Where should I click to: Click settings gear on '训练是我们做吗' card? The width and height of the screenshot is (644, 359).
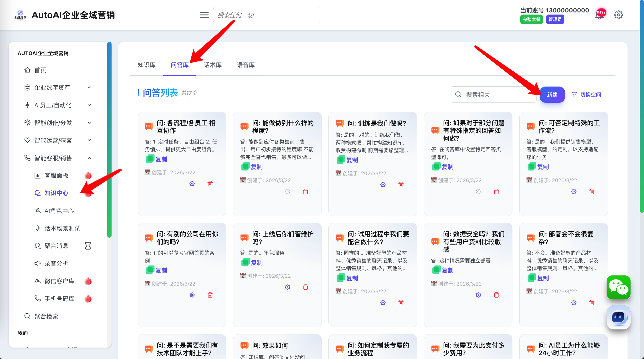(x=383, y=185)
